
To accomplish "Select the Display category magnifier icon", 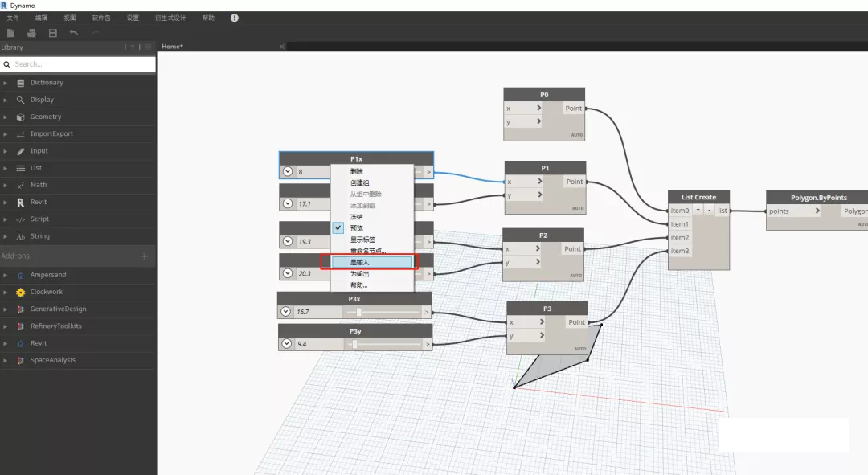I will (20, 100).
